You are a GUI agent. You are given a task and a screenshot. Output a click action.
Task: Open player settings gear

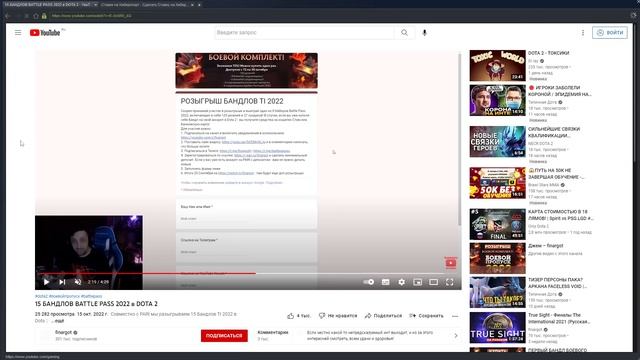coord(402,282)
